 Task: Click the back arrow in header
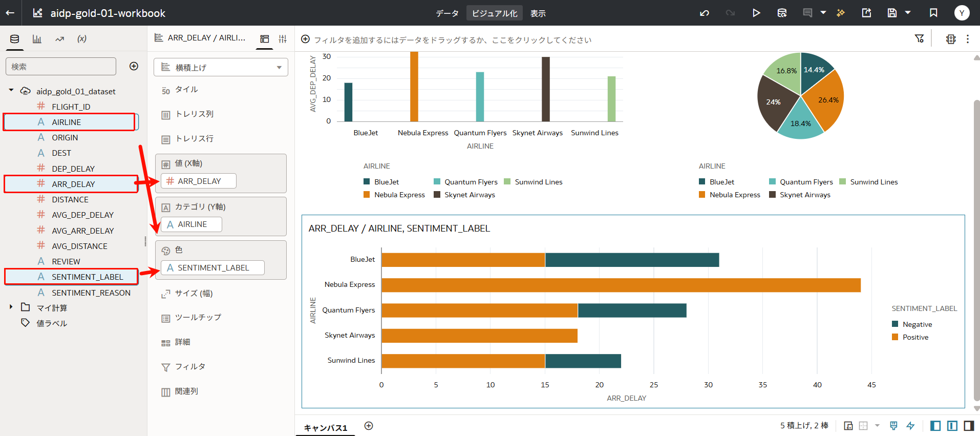(10, 13)
